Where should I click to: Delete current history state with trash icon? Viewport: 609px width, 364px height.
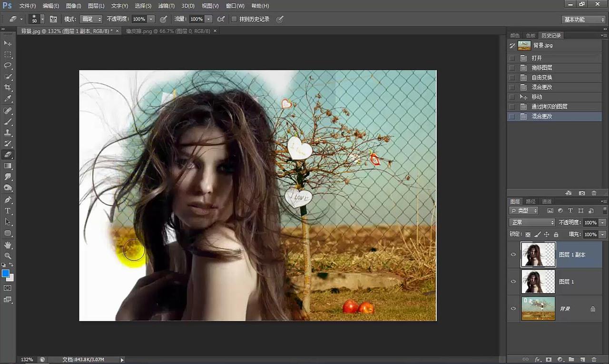click(x=594, y=193)
